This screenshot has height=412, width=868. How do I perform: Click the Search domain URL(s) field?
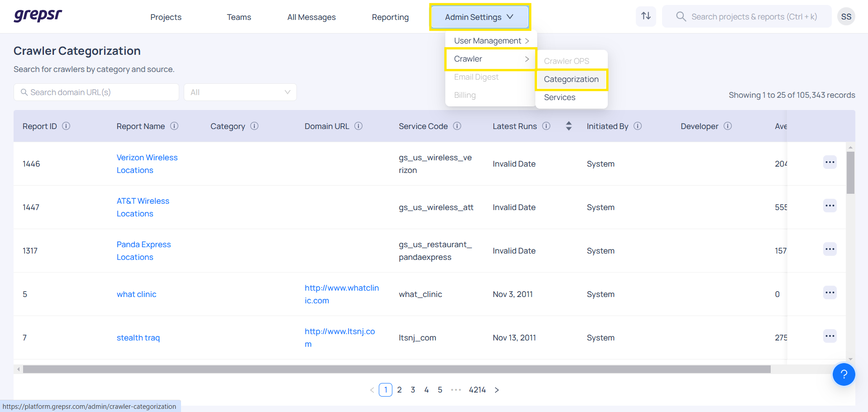(x=97, y=92)
